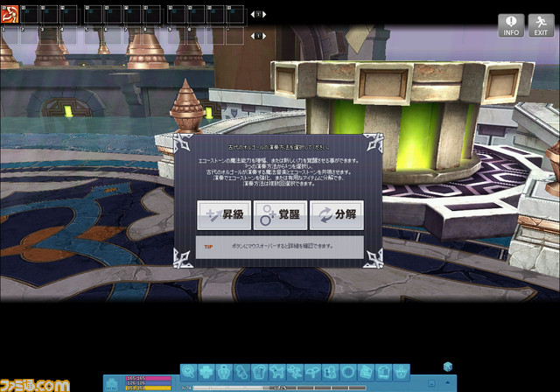Click the experience progress bar
The height and width of the screenshot is (392, 560).
(280, 388)
